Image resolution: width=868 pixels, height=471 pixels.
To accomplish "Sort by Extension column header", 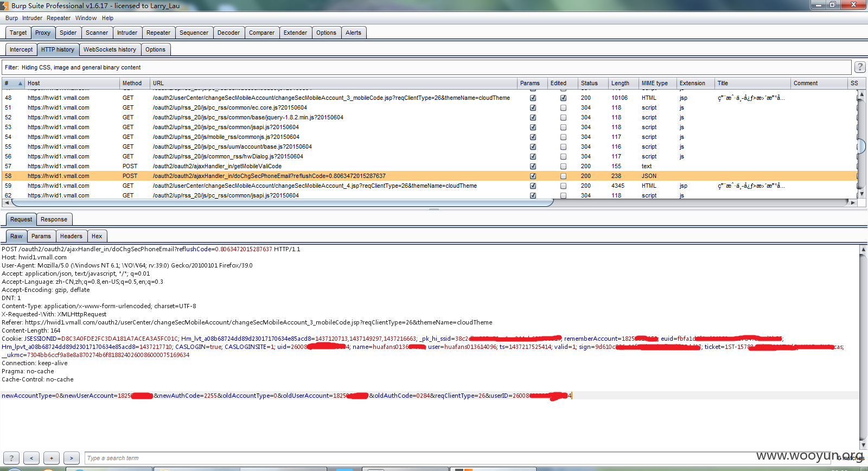I will tap(695, 83).
